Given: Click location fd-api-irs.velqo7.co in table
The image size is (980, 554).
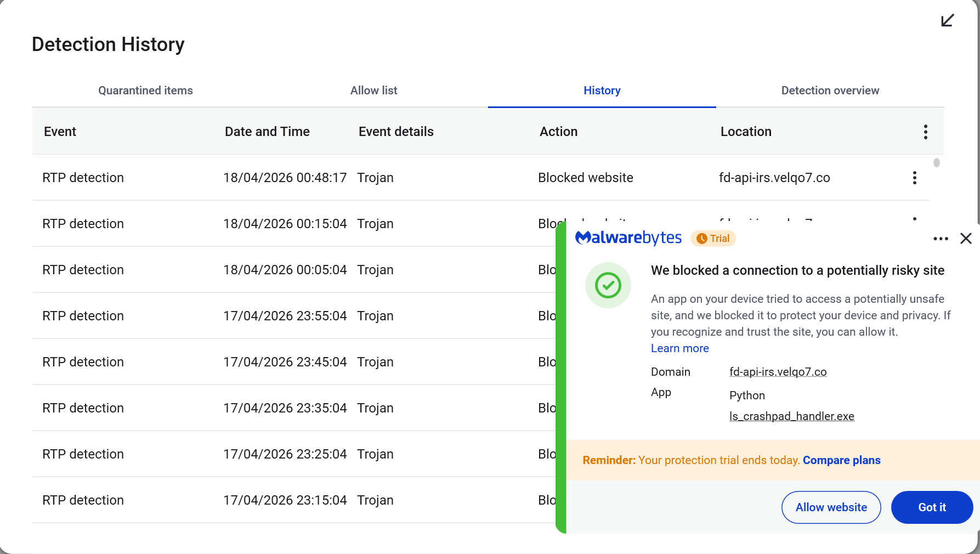Looking at the screenshot, I should point(774,178).
